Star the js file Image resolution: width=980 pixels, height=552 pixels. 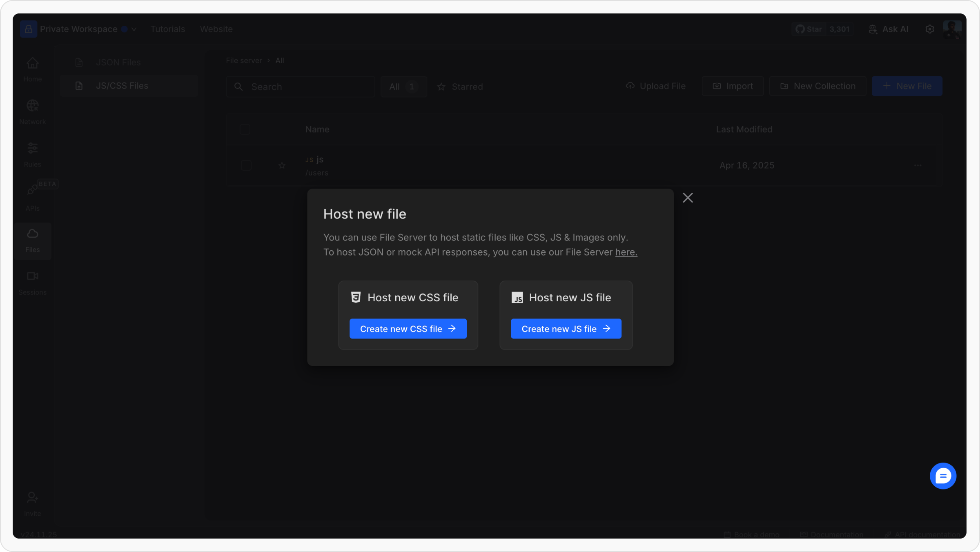point(282,166)
